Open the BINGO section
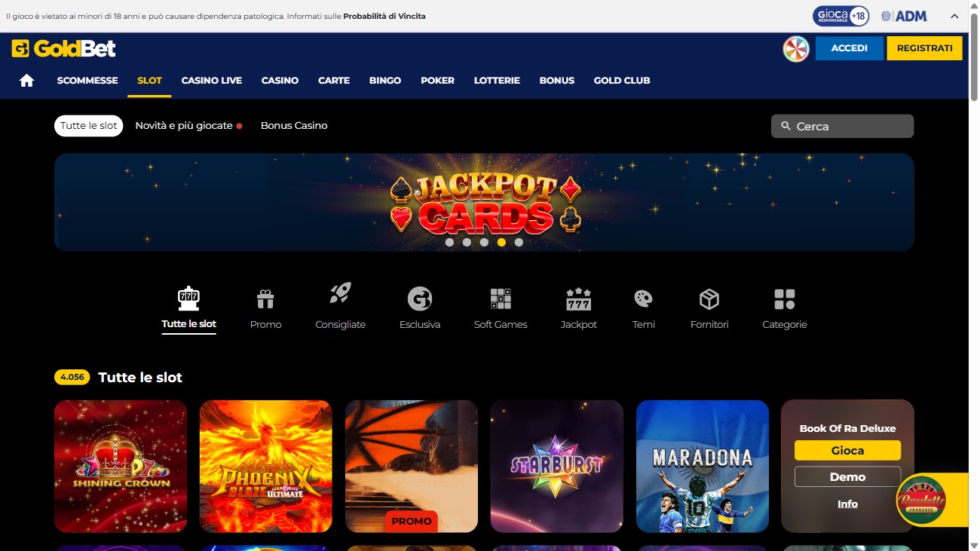The height and width of the screenshot is (551, 980). (x=385, y=81)
